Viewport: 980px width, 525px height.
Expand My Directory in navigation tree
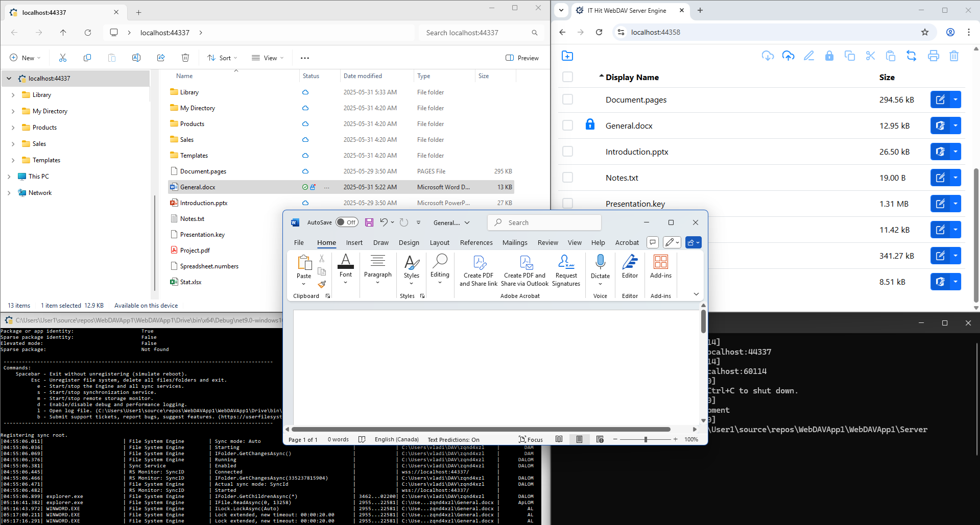coord(13,111)
